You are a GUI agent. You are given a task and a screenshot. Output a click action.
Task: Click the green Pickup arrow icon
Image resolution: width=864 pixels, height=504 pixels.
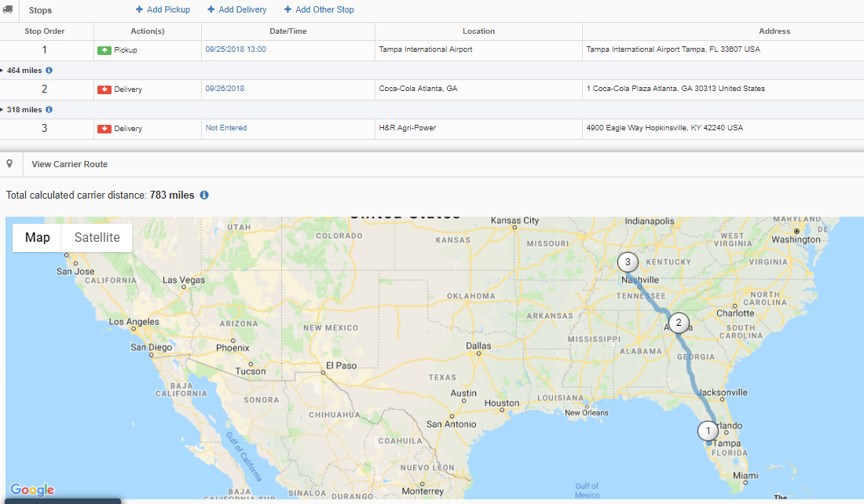click(x=104, y=50)
